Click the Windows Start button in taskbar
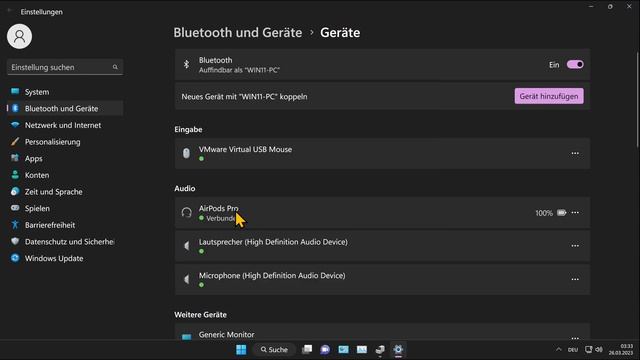This screenshot has height=360, width=640. point(241,350)
